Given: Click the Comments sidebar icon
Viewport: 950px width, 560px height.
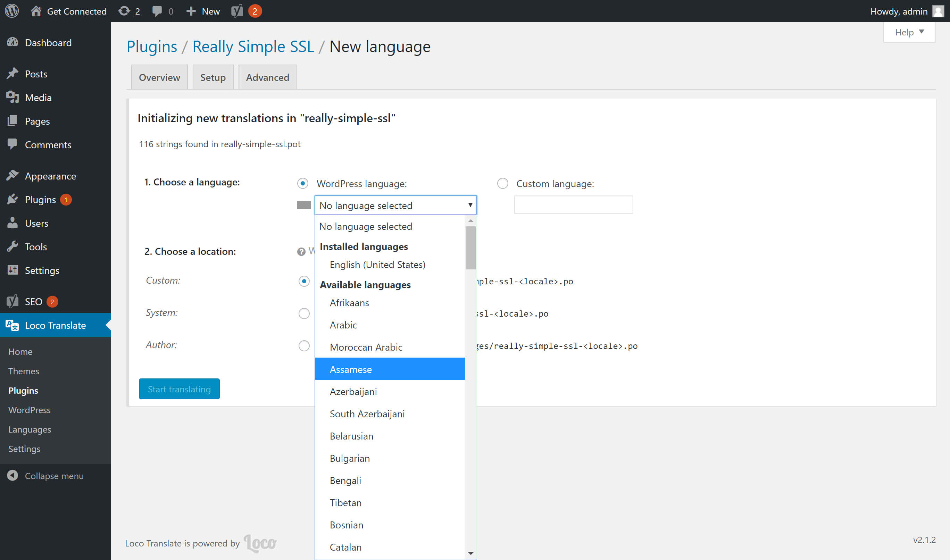Looking at the screenshot, I should pyautogui.click(x=12, y=144).
